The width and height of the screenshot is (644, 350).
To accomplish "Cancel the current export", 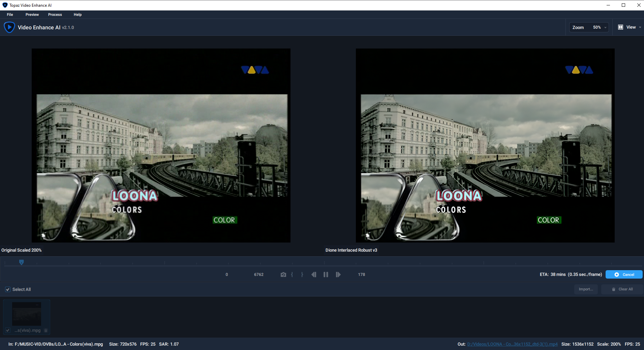I will click(623, 274).
